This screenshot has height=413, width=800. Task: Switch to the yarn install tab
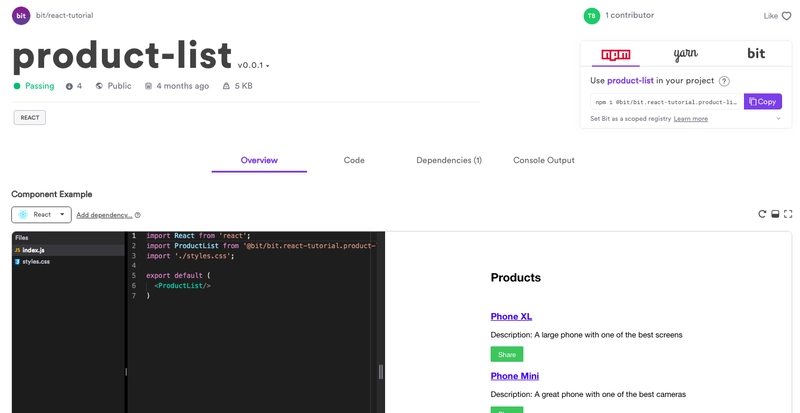[x=686, y=54]
